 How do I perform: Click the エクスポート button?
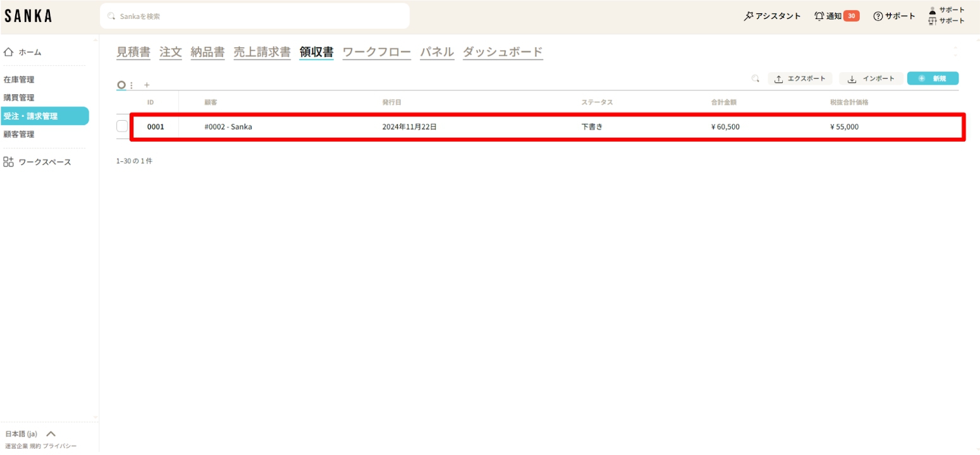[800, 78]
